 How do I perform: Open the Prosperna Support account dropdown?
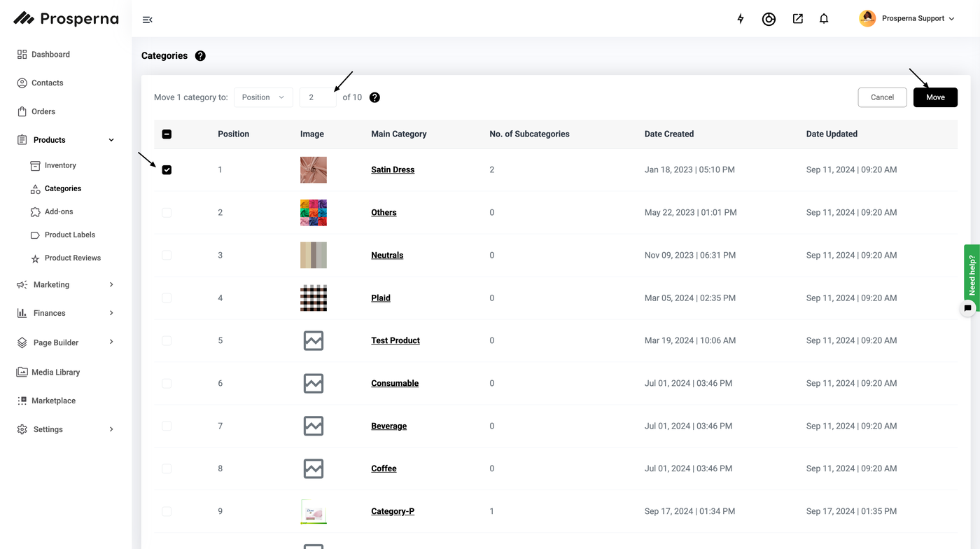[907, 19]
